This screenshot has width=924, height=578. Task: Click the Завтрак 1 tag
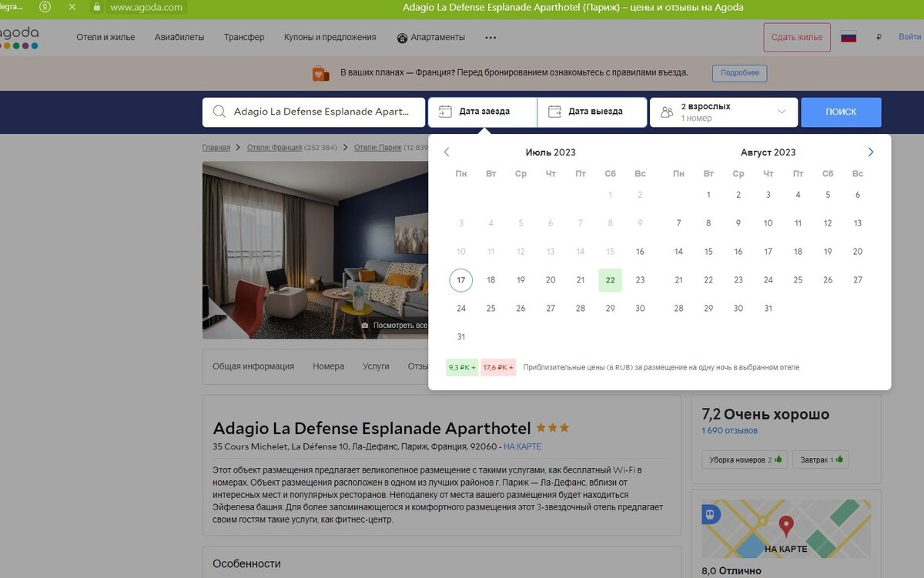point(820,459)
